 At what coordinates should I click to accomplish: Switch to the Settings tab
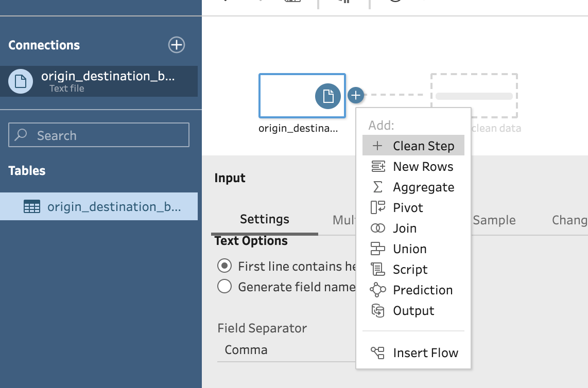tap(265, 220)
